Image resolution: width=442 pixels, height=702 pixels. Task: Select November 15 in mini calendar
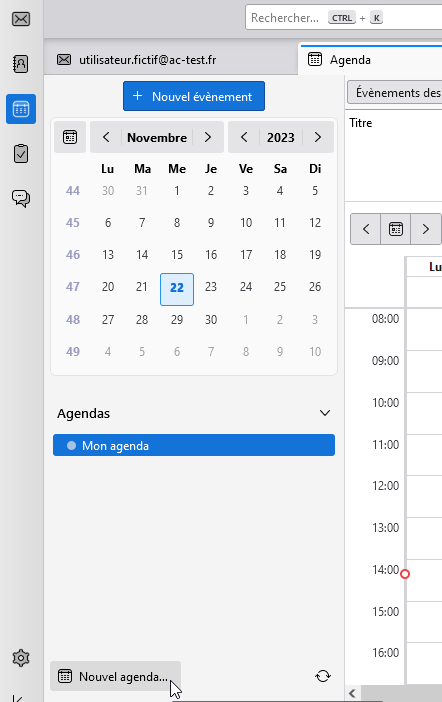(x=177, y=255)
